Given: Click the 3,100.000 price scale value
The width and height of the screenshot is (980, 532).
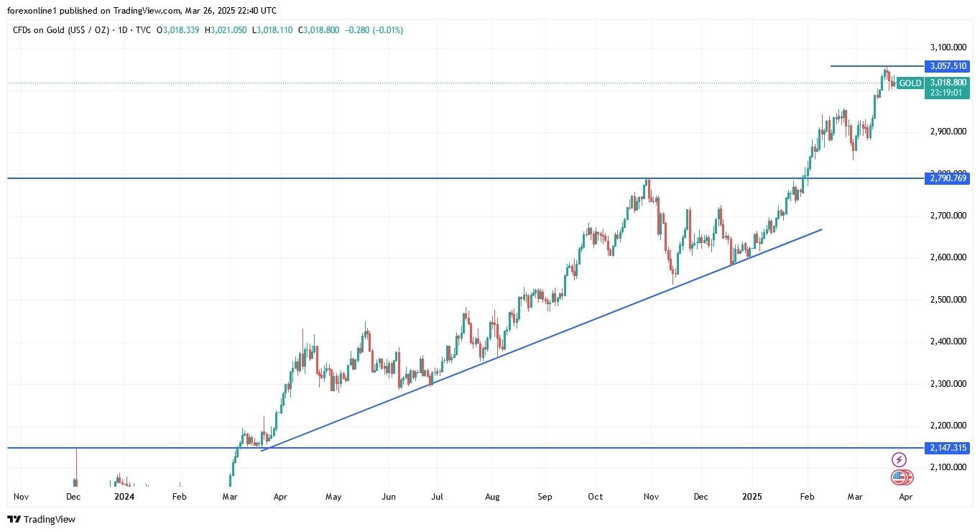Looking at the screenshot, I should click(x=948, y=47).
